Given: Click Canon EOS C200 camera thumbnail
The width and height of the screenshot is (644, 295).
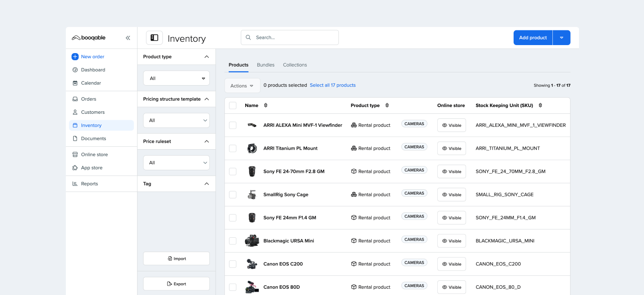Looking at the screenshot, I should click(x=252, y=264).
